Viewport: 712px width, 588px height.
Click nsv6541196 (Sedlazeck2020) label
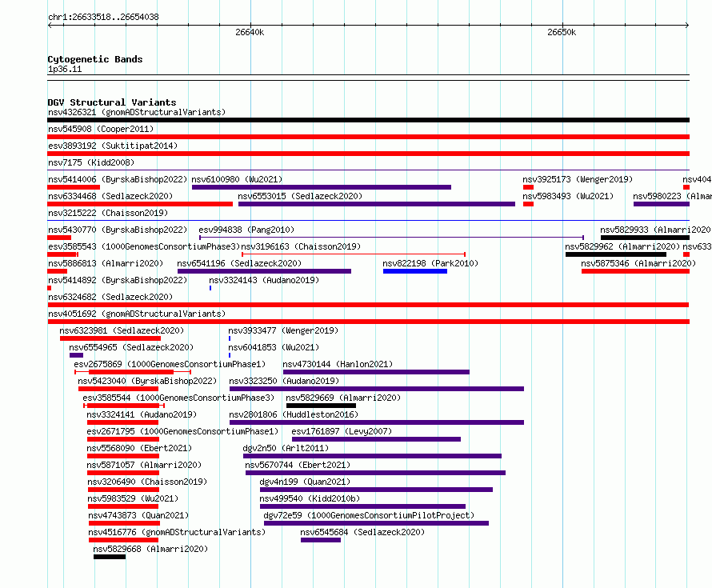tap(239, 263)
